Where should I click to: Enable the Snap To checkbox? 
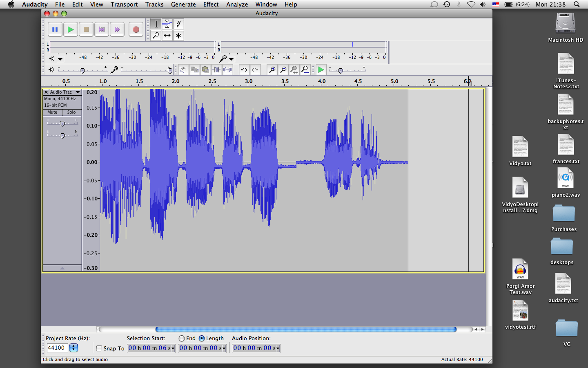pos(99,348)
